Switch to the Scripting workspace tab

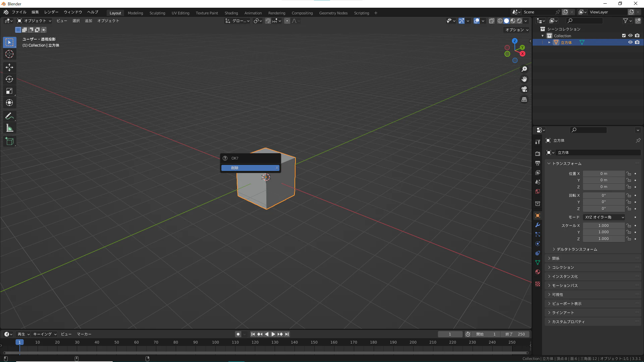tap(362, 13)
